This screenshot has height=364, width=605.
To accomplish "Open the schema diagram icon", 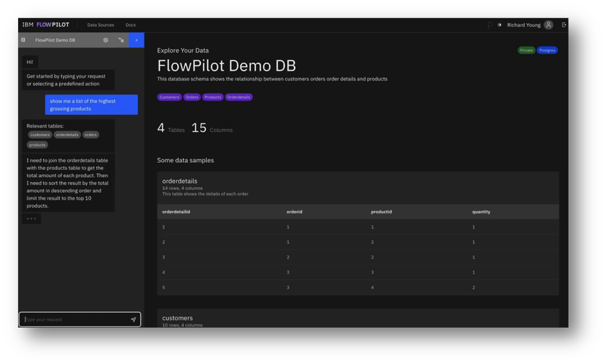I will [121, 40].
